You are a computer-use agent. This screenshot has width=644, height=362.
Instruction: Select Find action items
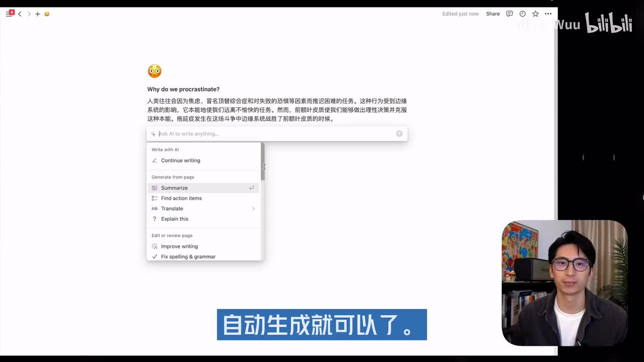(181, 198)
